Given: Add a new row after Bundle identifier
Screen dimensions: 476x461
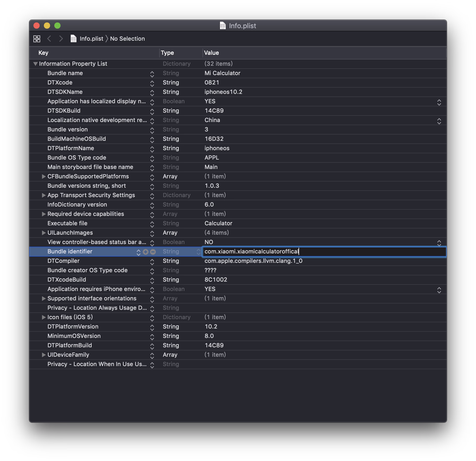Looking at the screenshot, I should click(146, 252).
